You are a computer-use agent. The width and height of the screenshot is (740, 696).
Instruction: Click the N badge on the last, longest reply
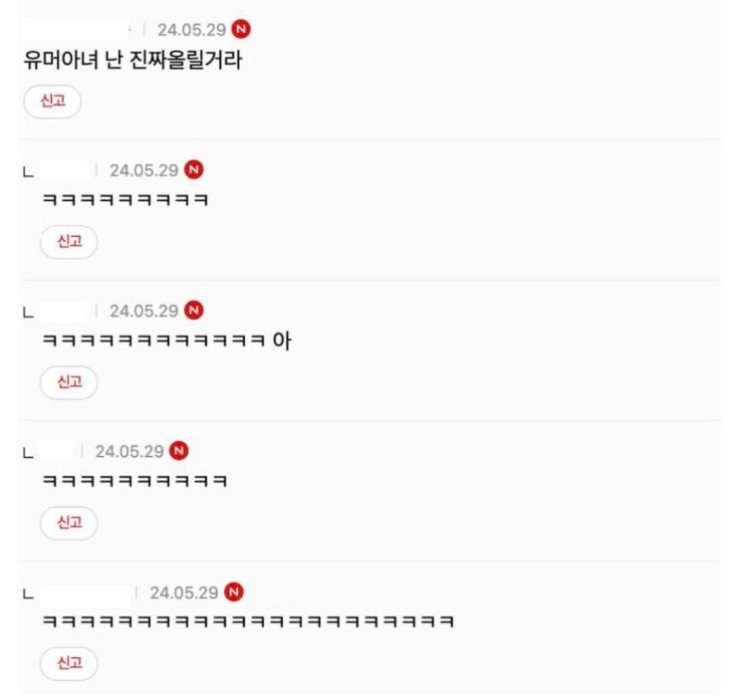tap(234, 591)
